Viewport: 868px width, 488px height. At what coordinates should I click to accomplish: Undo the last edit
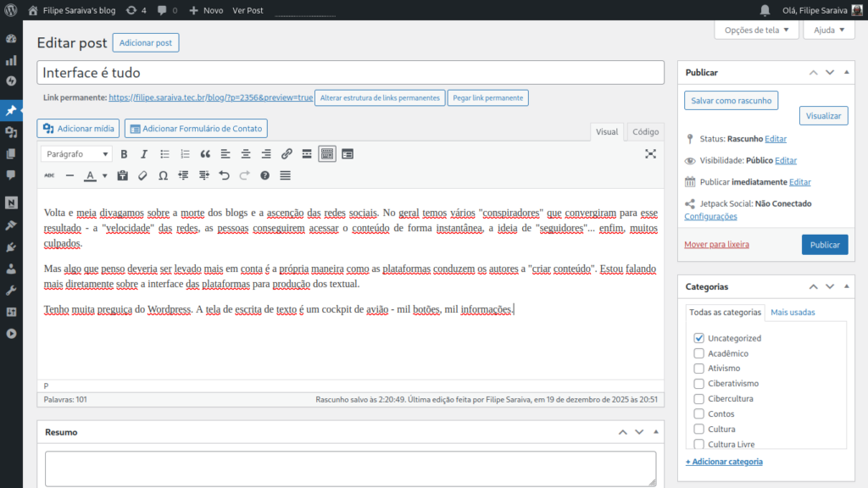[224, 175]
